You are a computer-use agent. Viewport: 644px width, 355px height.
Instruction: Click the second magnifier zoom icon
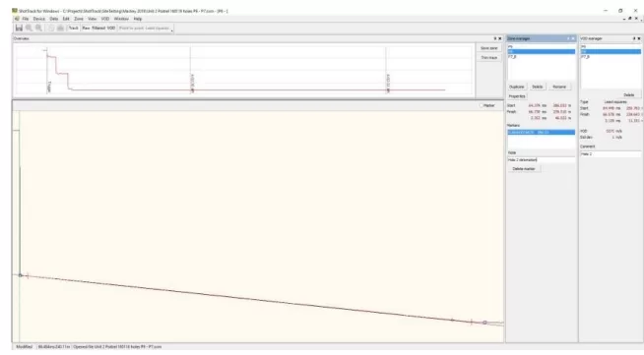point(38,28)
